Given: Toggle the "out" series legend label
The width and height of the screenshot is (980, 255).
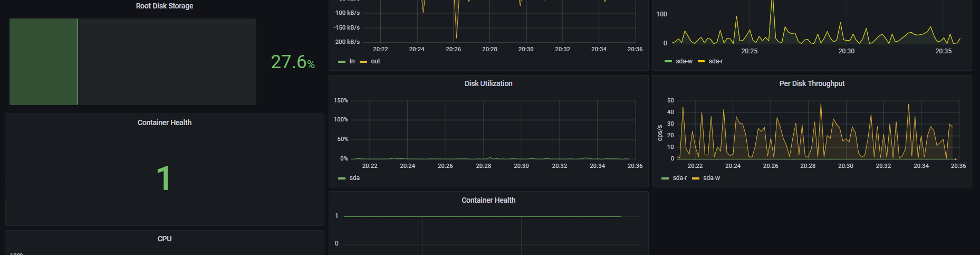Looking at the screenshot, I should (376, 61).
